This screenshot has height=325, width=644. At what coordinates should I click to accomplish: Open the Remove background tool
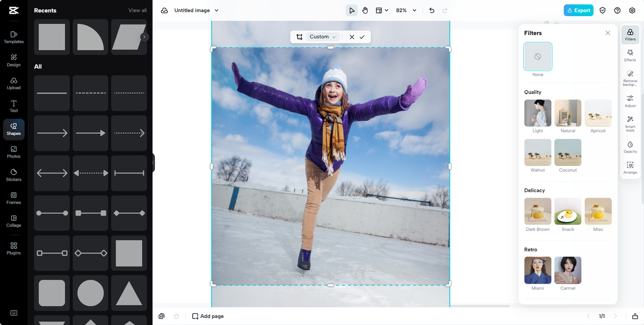coord(630,78)
